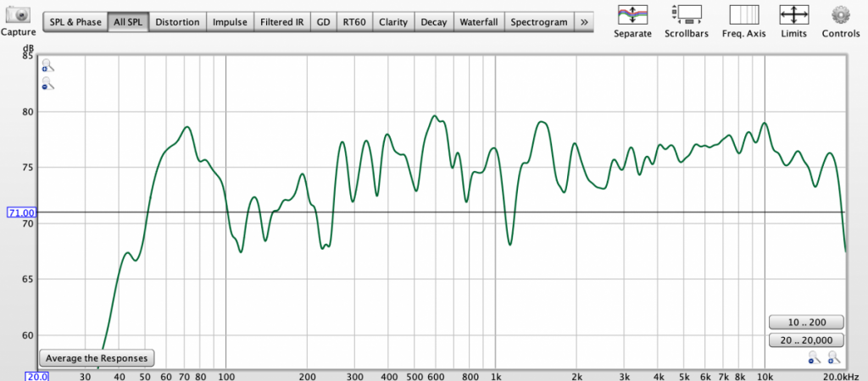This screenshot has height=381, width=868.
Task: Switch the Freq. Axis mode icon
Action: pos(744,14)
